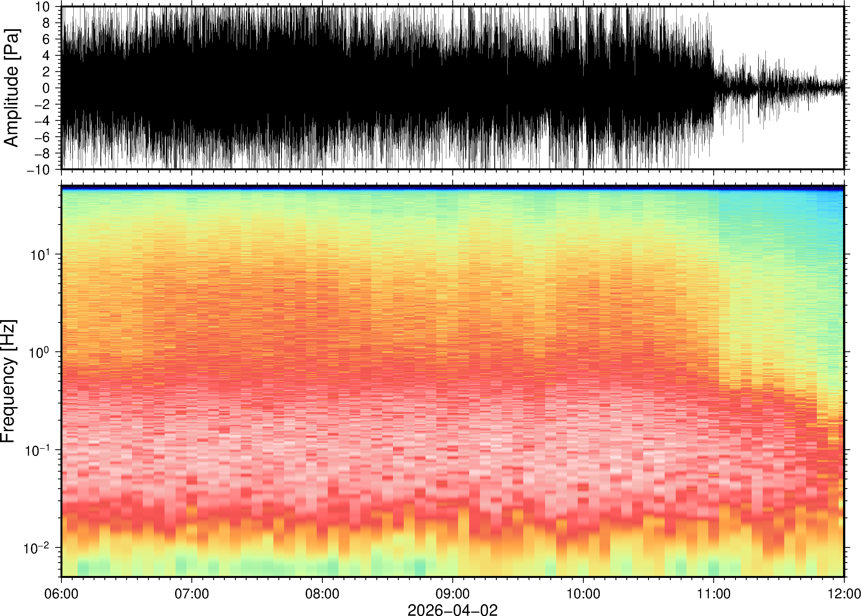The image size is (861, 616).
Task: Click the 2026-04-02 date label
Action: [x=452, y=610]
